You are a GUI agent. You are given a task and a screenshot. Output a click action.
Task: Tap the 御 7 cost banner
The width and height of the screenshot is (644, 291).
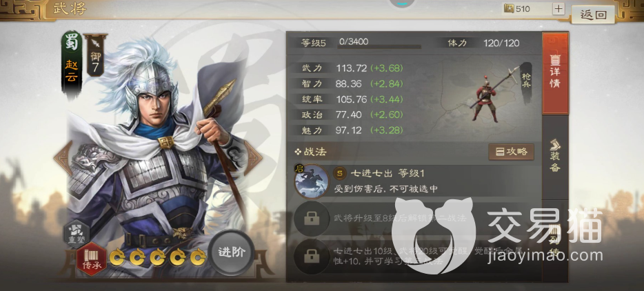coord(95,55)
